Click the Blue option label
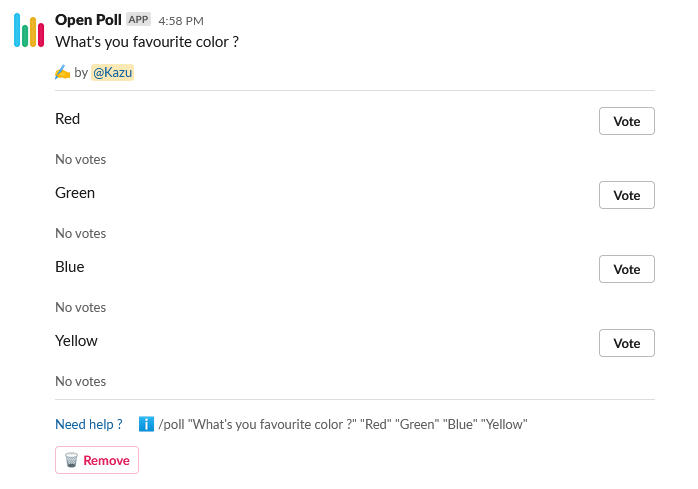698x489 pixels. pos(70,267)
